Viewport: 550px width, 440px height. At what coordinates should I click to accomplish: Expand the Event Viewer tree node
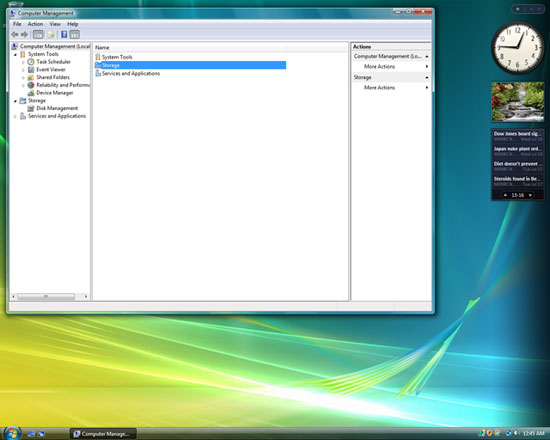click(x=24, y=70)
